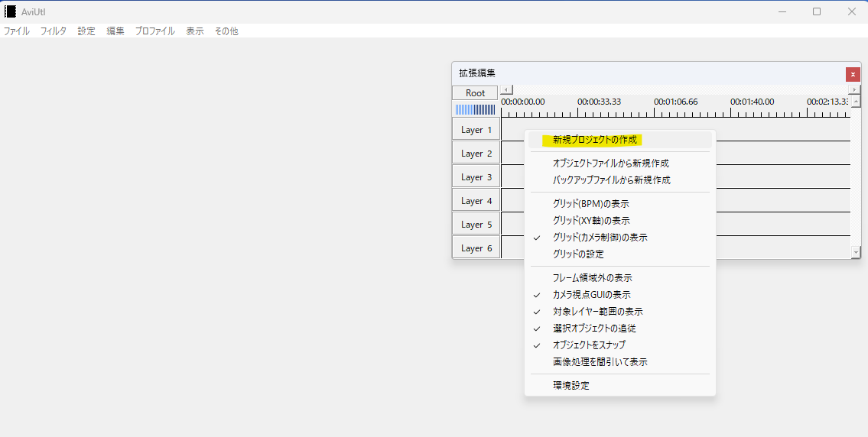Enable フレーム領域外の表示

(x=620, y=278)
